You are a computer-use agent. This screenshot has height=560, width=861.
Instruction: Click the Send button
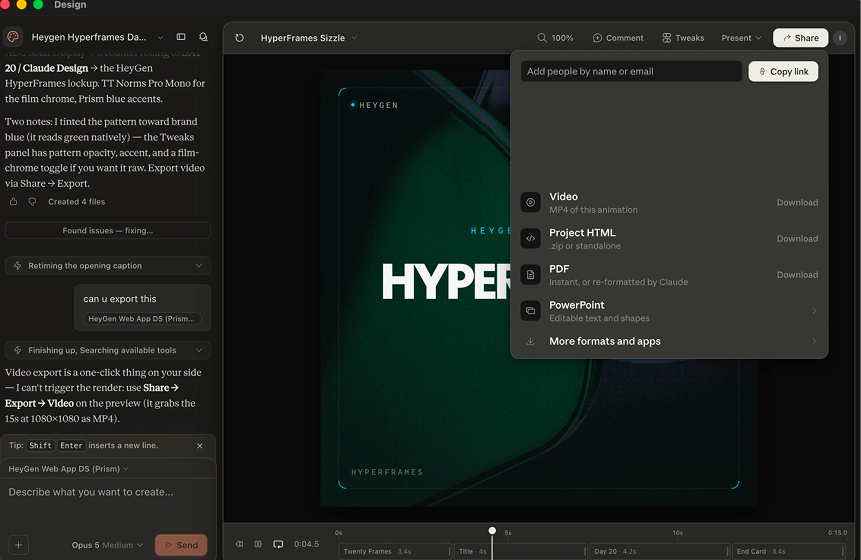pyautogui.click(x=181, y=545)
